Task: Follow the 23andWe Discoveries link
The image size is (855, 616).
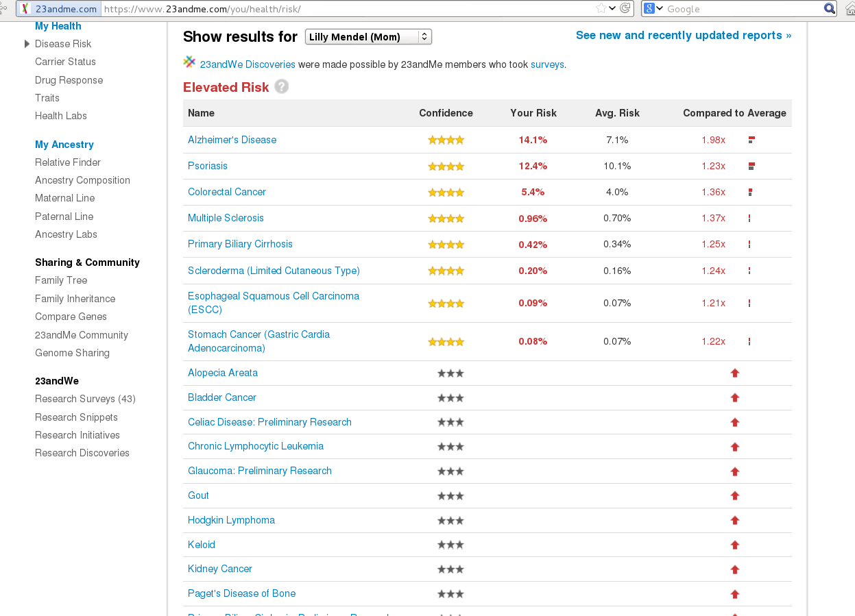Action: point(248,64)
